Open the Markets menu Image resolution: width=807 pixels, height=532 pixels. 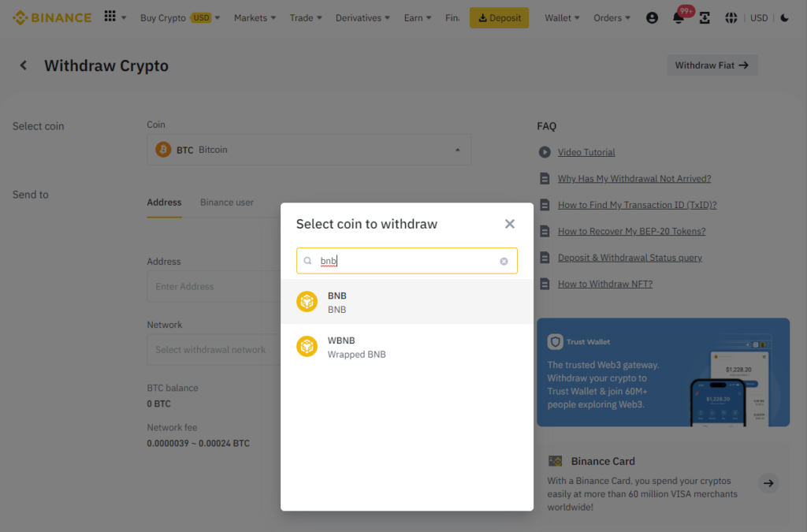255,18
